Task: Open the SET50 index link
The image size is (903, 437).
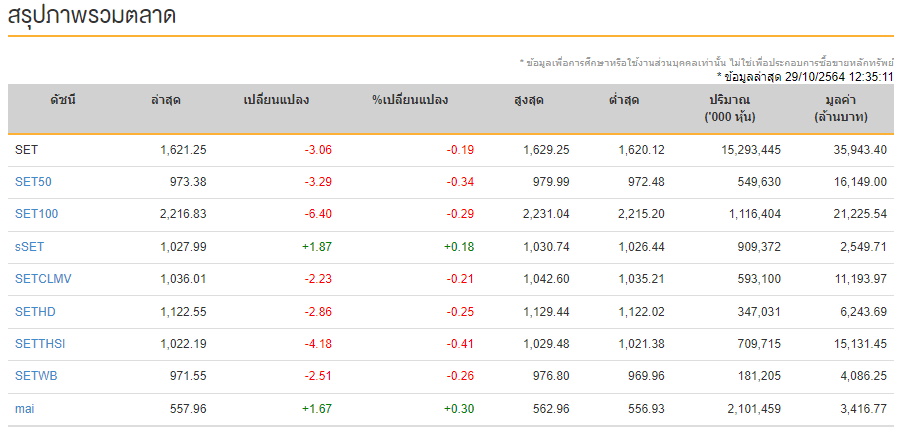Action: pos(33,182)
